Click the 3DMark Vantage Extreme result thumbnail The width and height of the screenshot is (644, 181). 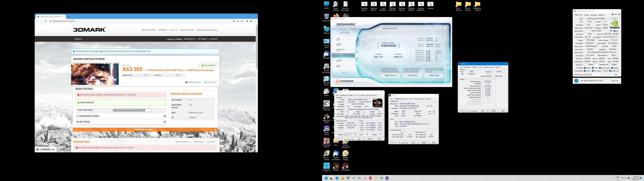point(95,74)
